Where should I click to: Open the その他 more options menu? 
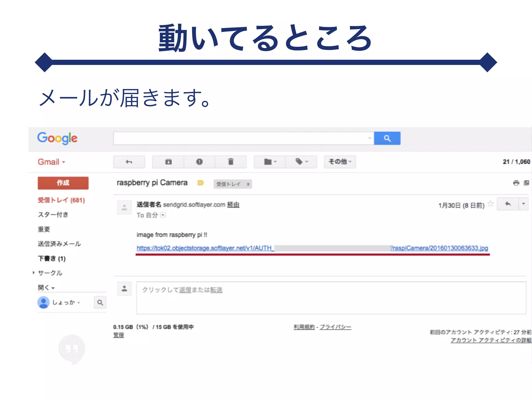(x=340, y=162)
